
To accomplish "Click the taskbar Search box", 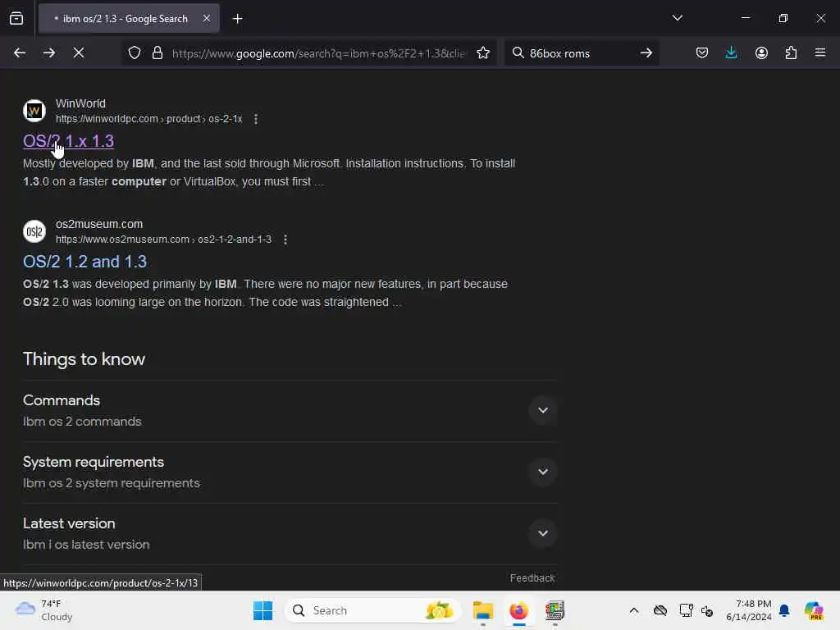I will pos(373,610).
